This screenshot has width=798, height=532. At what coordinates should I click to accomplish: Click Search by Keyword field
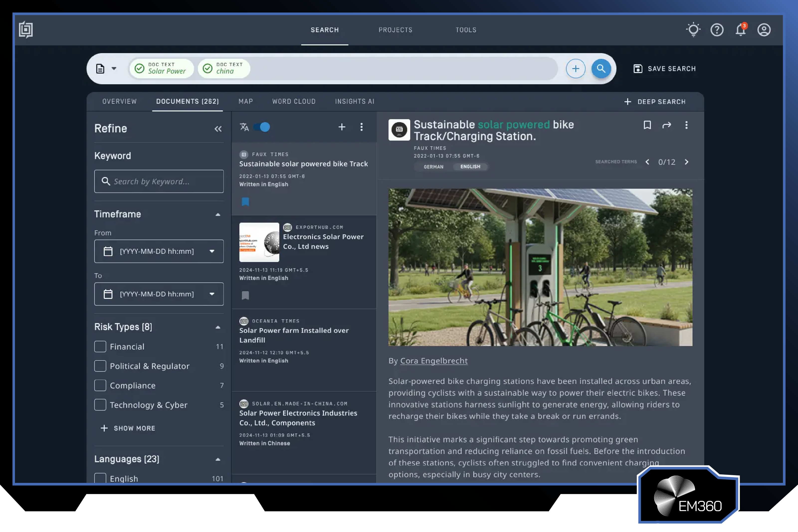(x=159, y=181)
